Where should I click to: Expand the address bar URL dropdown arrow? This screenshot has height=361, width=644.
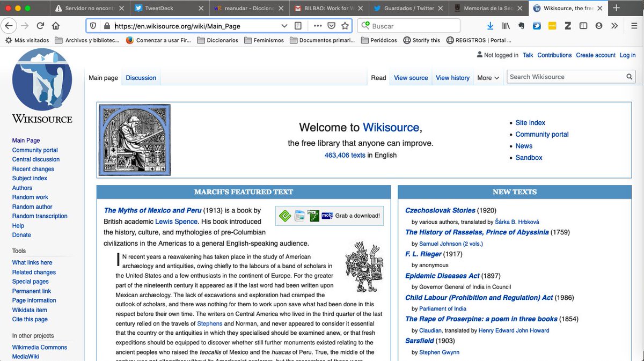284,26
